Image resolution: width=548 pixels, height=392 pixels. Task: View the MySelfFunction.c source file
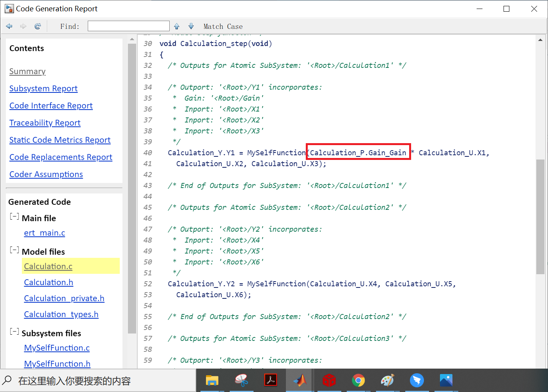click(x=57, y=348)
